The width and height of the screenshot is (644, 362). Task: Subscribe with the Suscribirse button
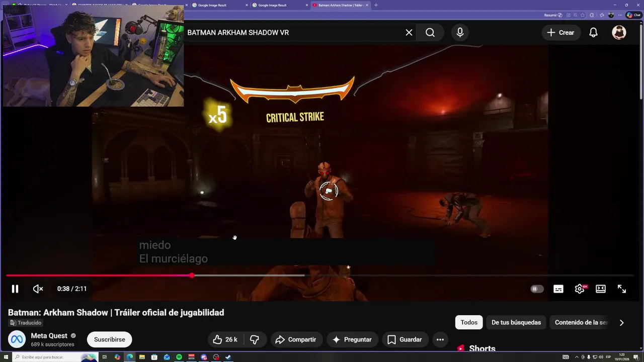109,339
